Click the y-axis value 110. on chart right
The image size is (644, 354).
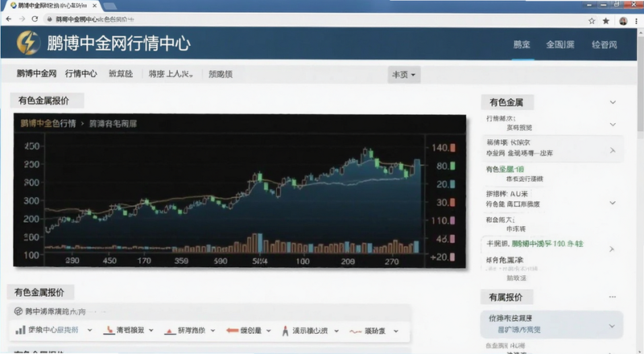pyautogui.click(x=440, y=220)
